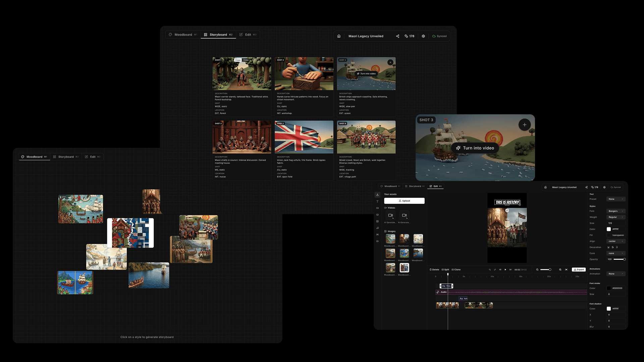Toggle underline text decoration
Viewport: 644px width, 362px height.
click(x=608, y=247)
